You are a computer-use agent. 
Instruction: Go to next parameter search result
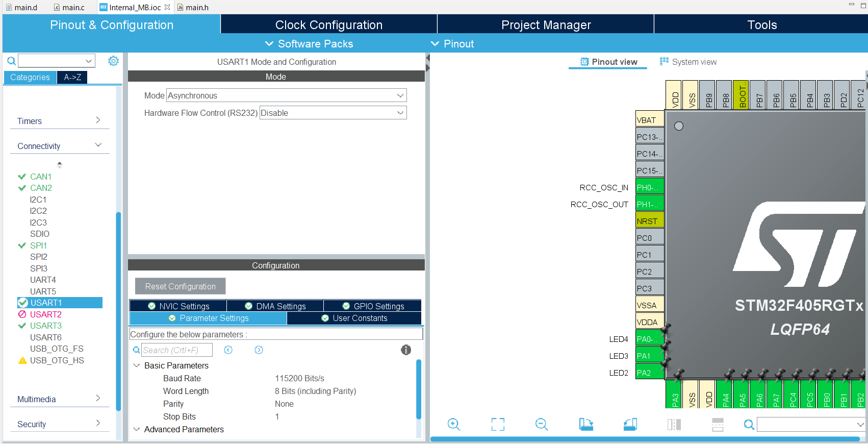click(259, 350)
